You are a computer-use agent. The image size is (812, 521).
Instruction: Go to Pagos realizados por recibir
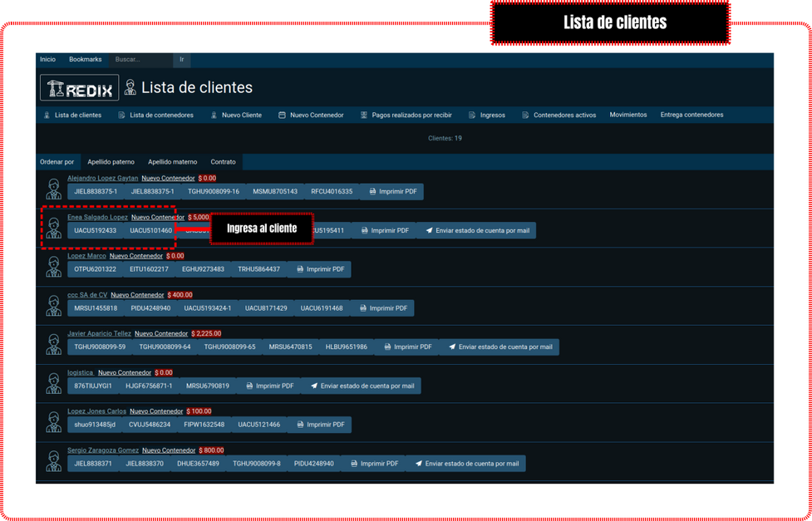(x=406, y=116)
